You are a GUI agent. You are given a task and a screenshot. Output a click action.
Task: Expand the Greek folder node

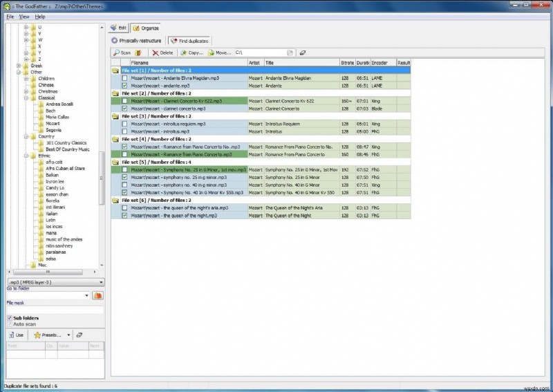tap(19, 66)
